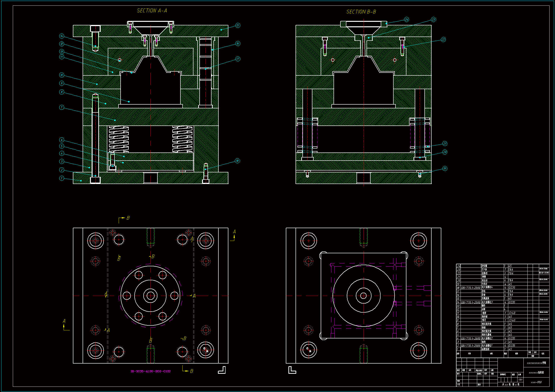Click the number 1 part balloon
The width and height of the screenshot is (555, 392).
(x=62, y=178)
